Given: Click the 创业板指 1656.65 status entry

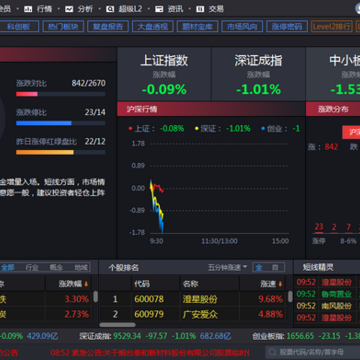Looking at the screenshot, I should (x=306, y=336).
